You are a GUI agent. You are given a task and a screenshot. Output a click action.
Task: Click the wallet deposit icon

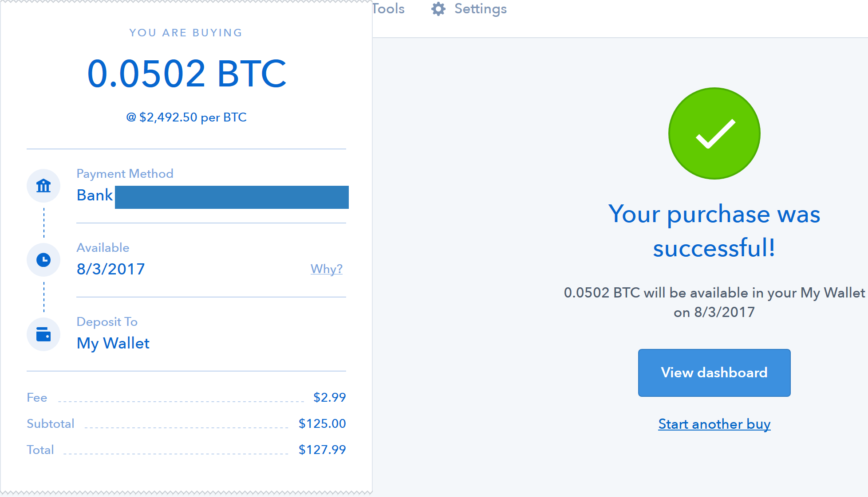click(43, 334)
